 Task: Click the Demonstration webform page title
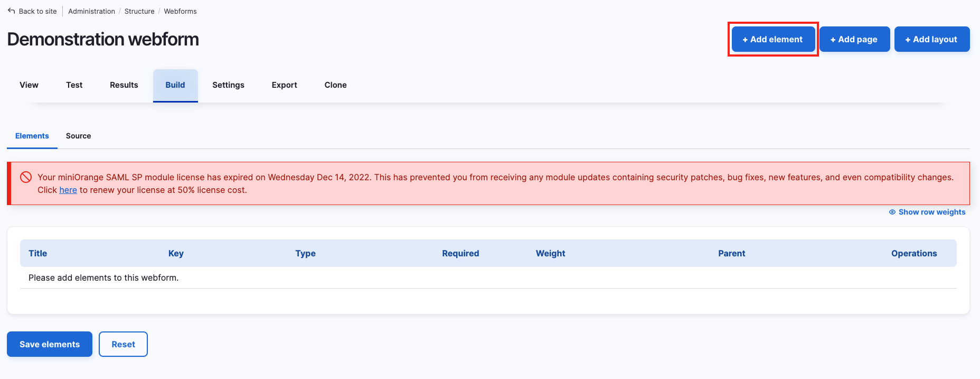(103, 39)
